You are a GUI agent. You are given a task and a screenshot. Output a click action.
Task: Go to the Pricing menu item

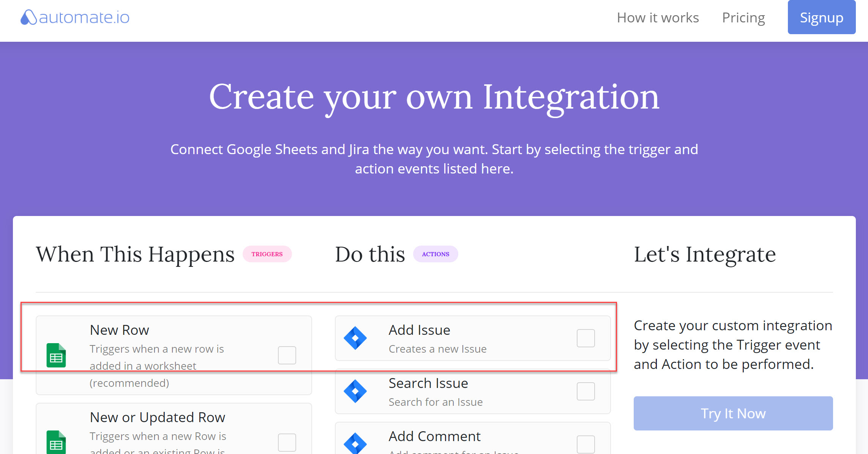tap(743, 18)
